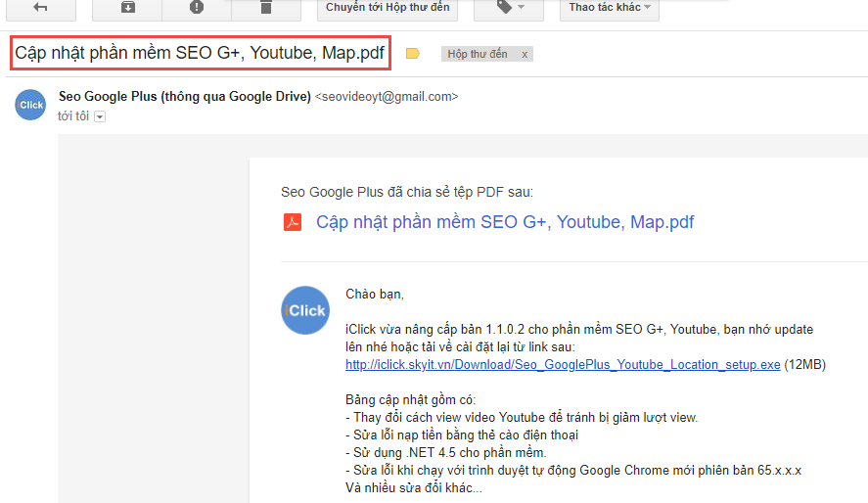Viewport: 868px width, 503px height.
Task: Open the labels tag dropdown
Action: point(509,8)
